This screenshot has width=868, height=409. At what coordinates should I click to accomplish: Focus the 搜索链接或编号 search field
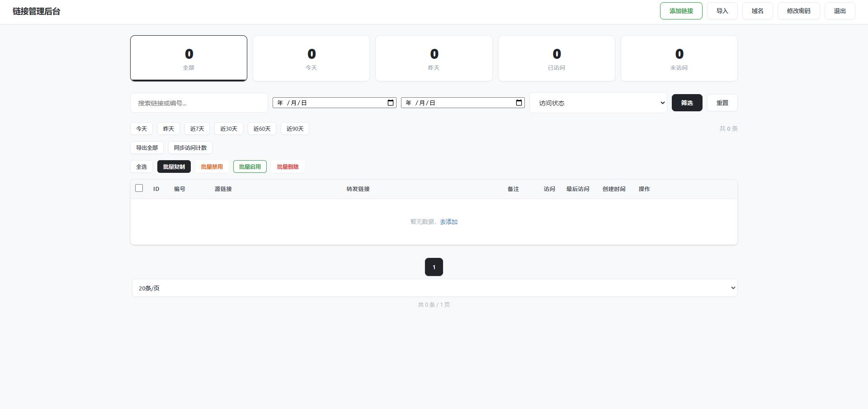pos(199,103)
